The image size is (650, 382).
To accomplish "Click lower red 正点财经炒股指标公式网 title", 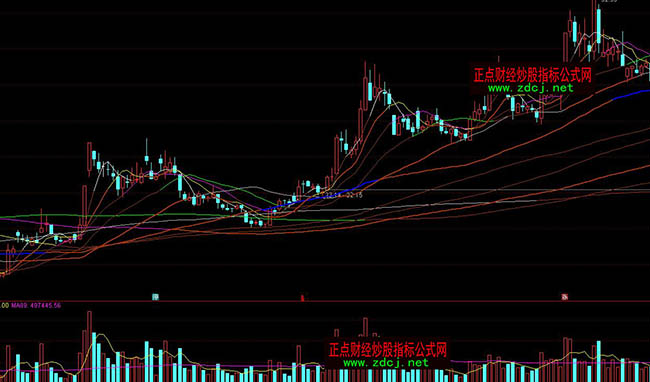I will coord(388,350).
